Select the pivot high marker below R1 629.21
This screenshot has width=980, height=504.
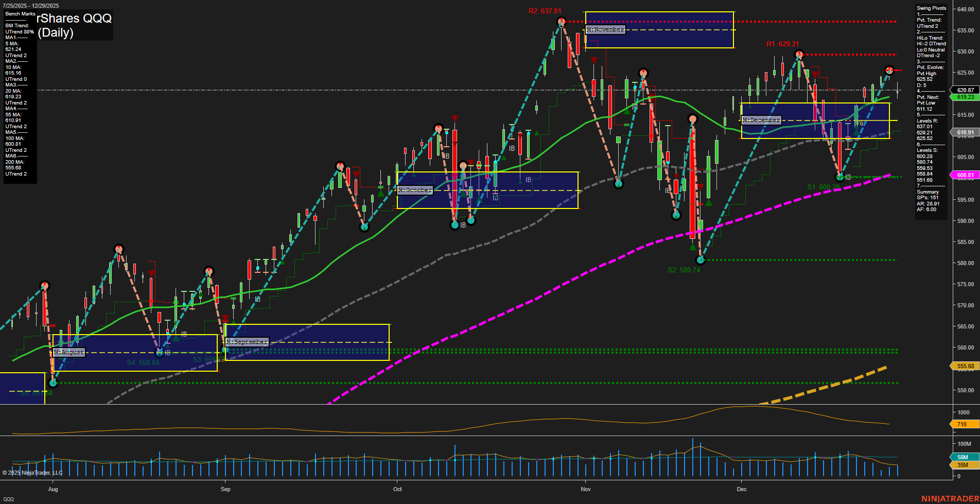click(x=799, y=55)
